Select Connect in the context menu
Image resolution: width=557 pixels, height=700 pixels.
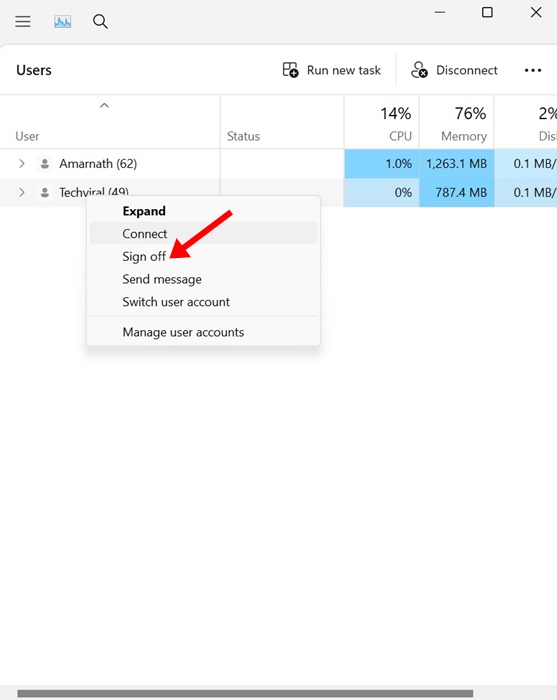pyautogui.click(x=145, y=233)
